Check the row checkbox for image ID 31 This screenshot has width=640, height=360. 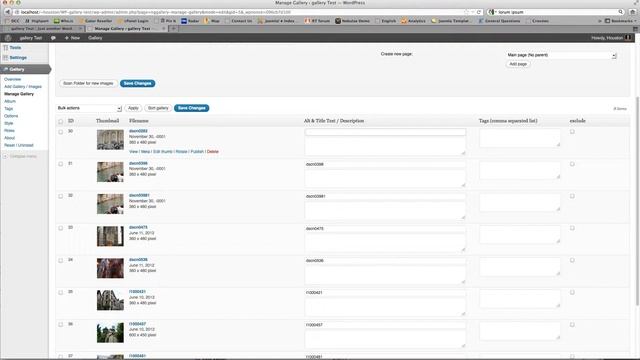point(60,164)
